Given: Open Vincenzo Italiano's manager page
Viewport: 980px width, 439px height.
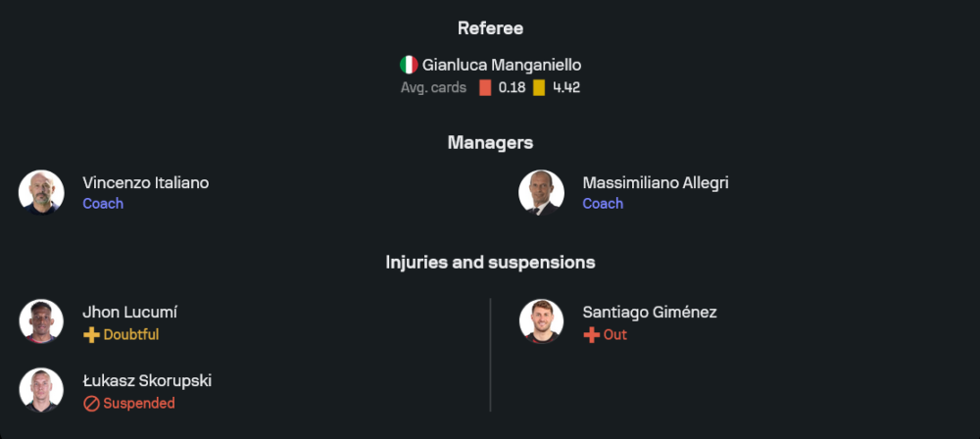Looking at the screenshot, I should [x=145, y=182].
